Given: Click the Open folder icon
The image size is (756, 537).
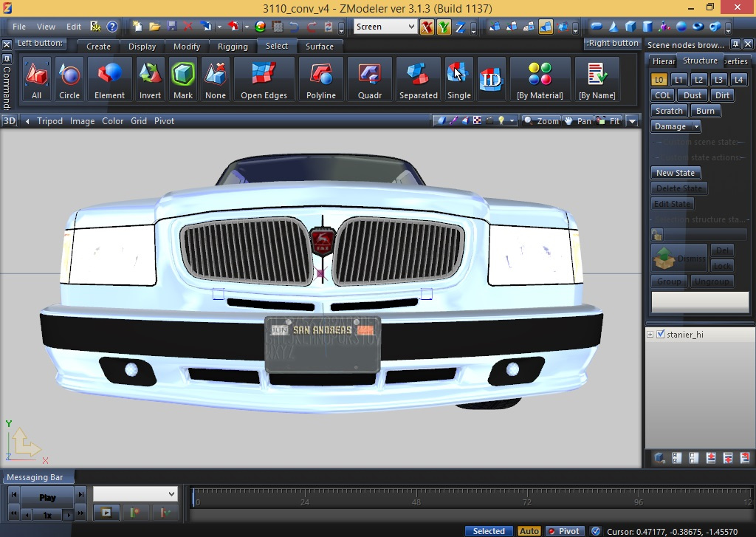Looking at the screenshot, I should [x=154, y=27].
